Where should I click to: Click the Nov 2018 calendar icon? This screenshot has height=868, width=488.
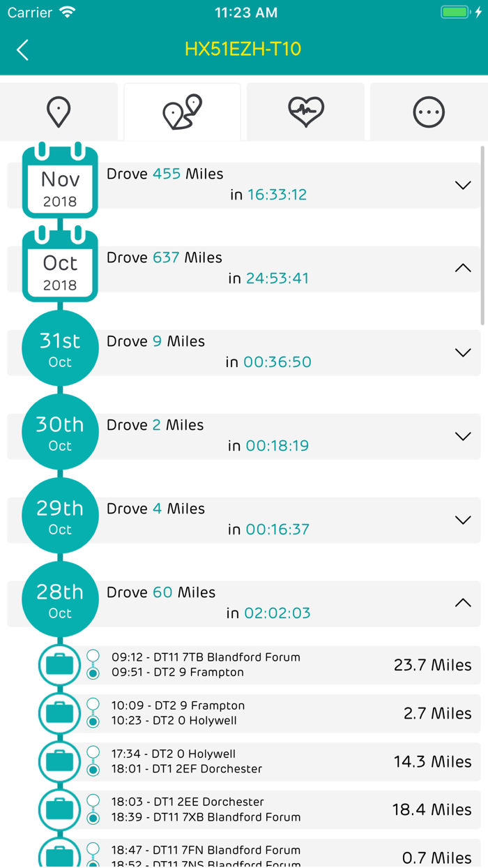[x=60, y=183]
